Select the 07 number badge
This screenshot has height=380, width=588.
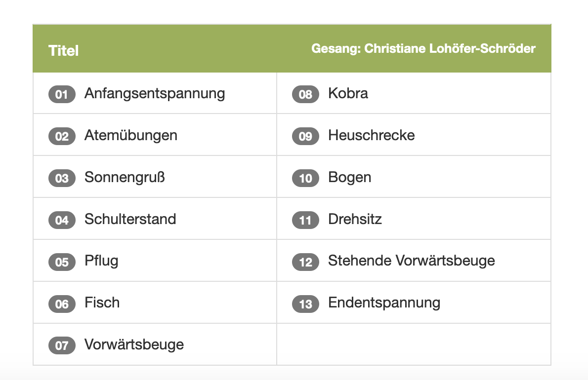62,345
